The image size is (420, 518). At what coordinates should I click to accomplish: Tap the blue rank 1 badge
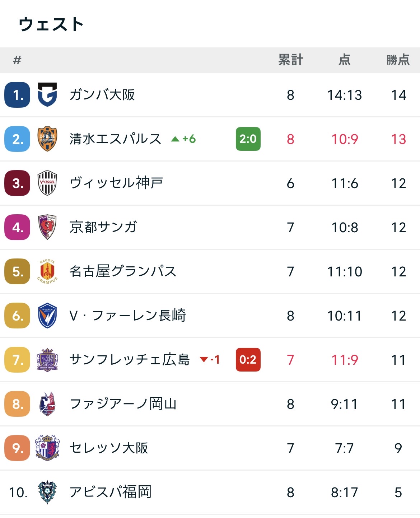(17, 95)
